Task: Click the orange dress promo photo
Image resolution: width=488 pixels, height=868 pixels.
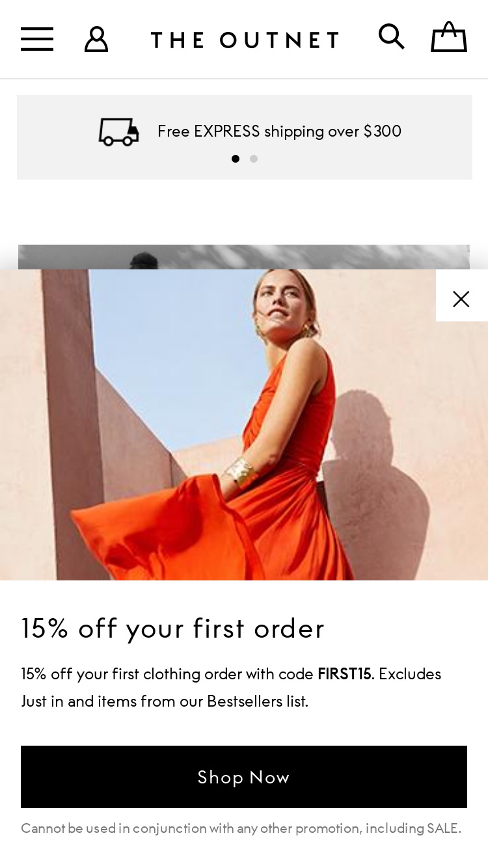Action: [x=244, y=425]
